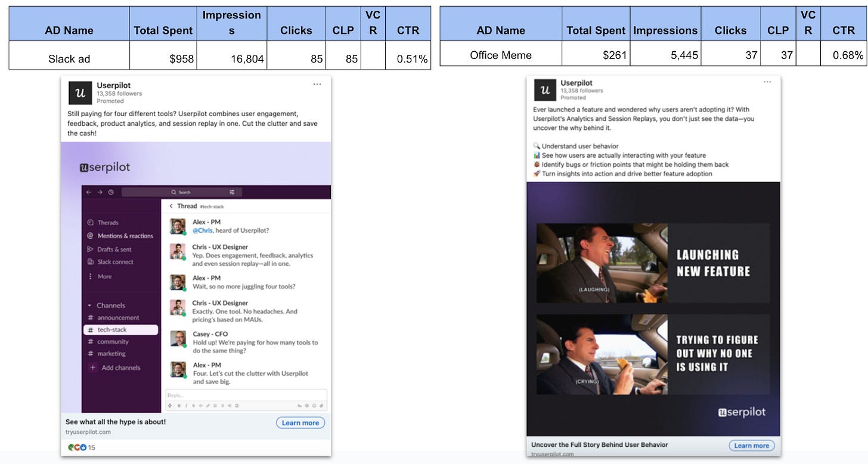Open Threads in Slack sidebar

pos(103,223)
